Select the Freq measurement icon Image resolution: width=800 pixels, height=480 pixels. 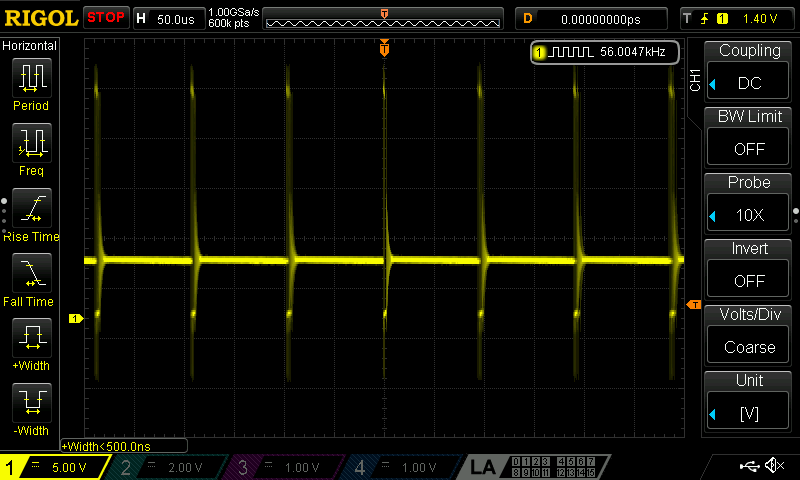click(x=31, y=143)
